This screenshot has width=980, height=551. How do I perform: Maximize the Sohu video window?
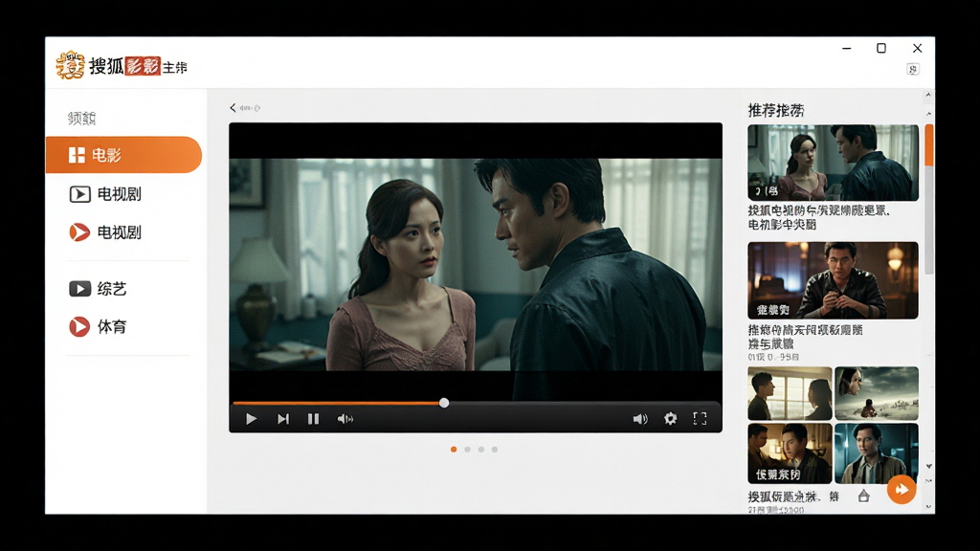(881, 48)
